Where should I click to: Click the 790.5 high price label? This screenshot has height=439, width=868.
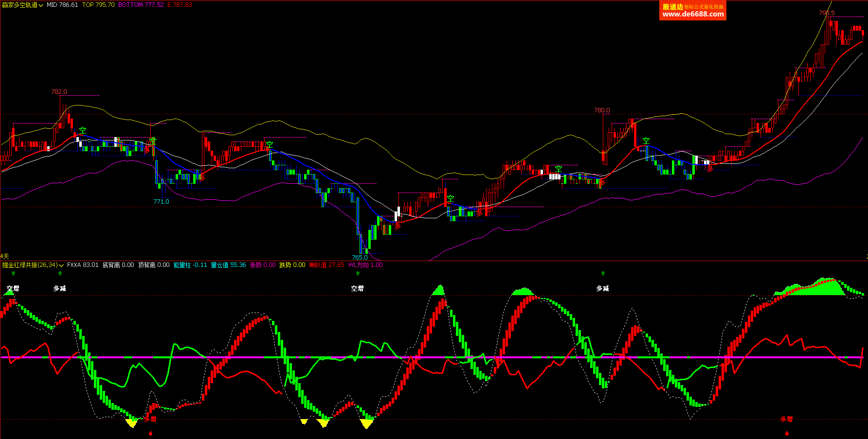827,13
